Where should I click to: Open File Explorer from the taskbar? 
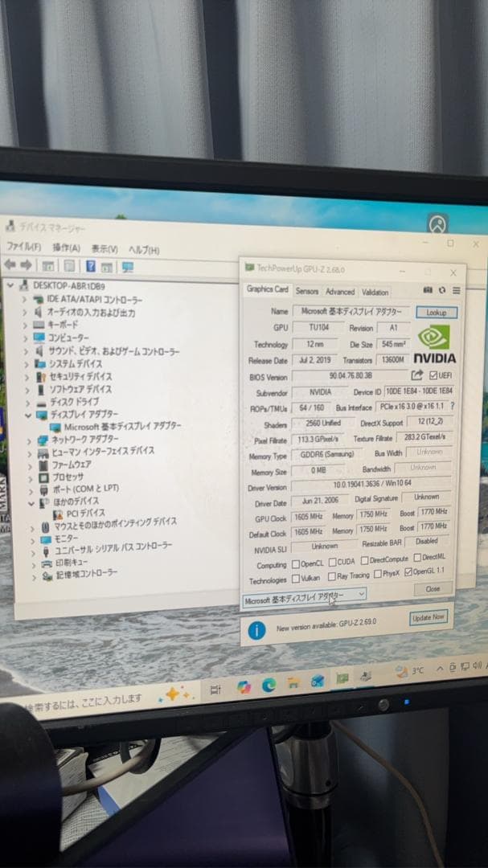[293, 683]
